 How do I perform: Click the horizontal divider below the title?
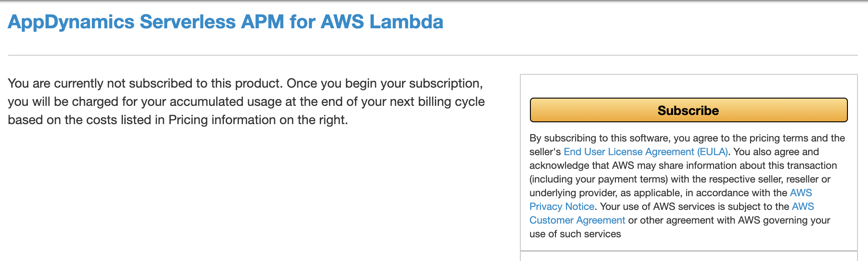[433, 55]
